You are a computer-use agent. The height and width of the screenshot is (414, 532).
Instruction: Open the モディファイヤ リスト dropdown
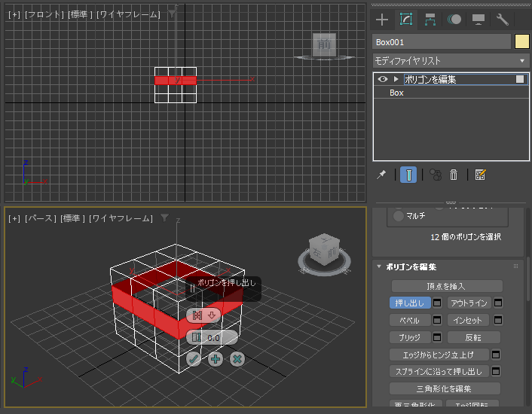point(451,61)
